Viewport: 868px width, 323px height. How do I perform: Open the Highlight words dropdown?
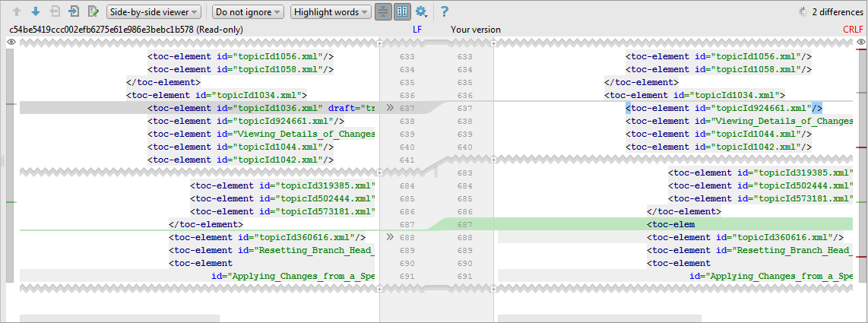(331, 11)
